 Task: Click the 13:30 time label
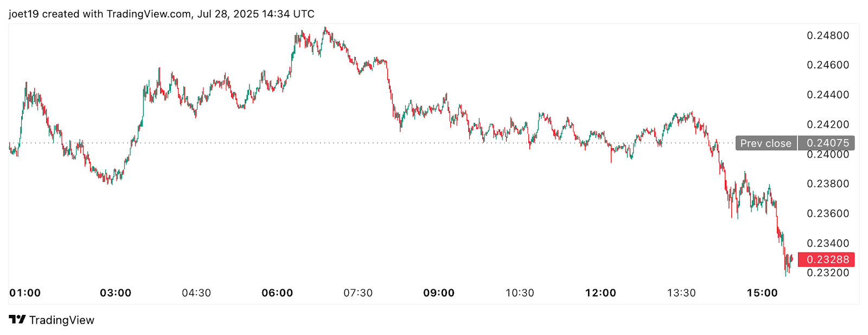click(x=681, y=293)
